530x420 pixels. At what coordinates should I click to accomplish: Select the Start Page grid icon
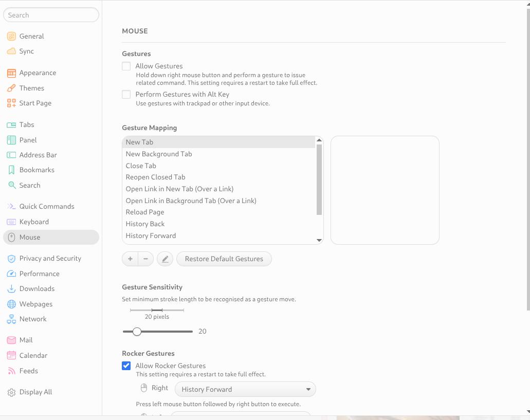(11, 103)
